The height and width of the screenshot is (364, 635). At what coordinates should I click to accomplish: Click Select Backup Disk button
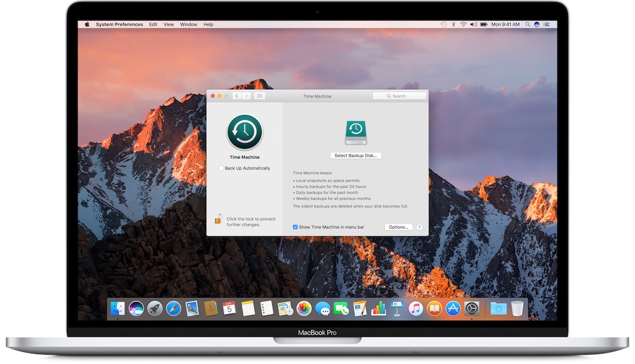tap(355, 156)
